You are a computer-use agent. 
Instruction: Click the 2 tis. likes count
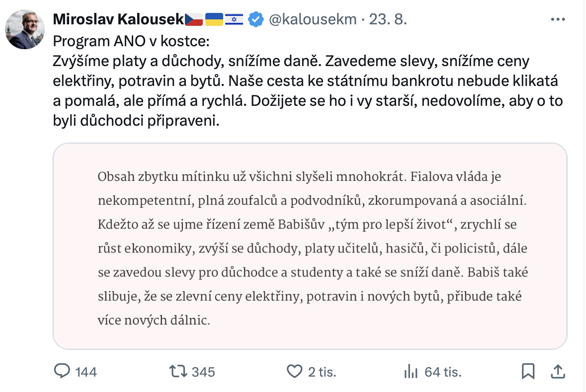coord(322,372)
